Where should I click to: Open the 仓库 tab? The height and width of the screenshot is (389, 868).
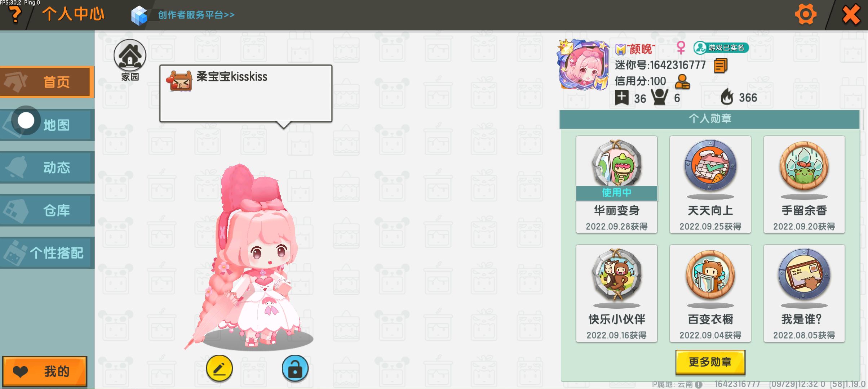(x=47, y=210)
